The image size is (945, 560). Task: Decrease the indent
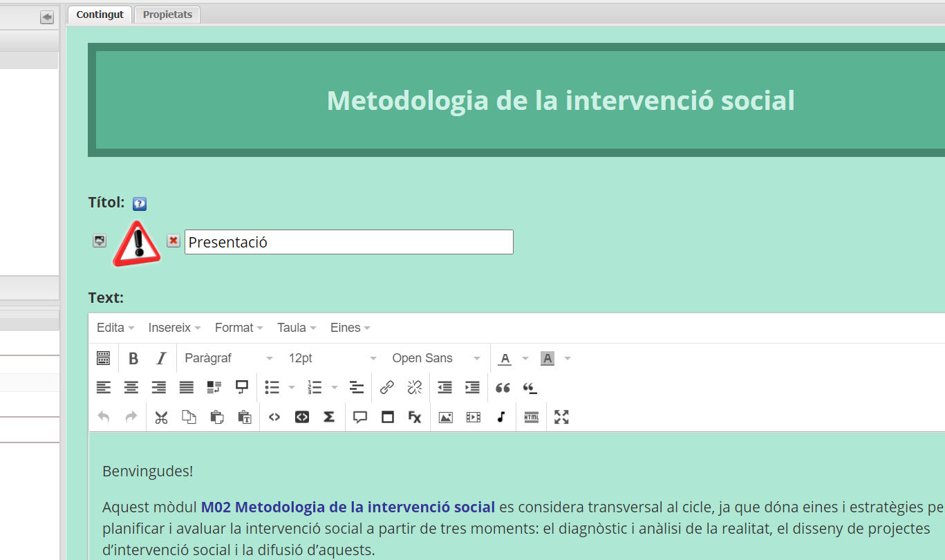(445, 387)
